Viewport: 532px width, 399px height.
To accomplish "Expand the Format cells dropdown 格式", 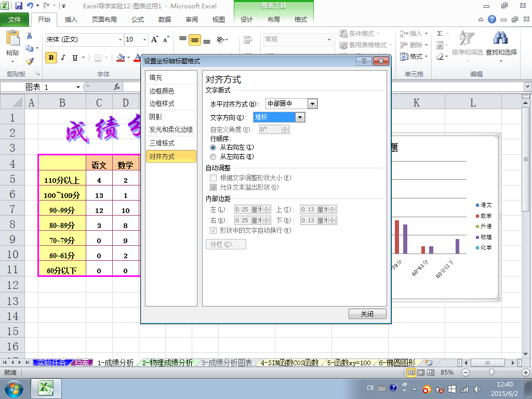I will click(426, 56).
